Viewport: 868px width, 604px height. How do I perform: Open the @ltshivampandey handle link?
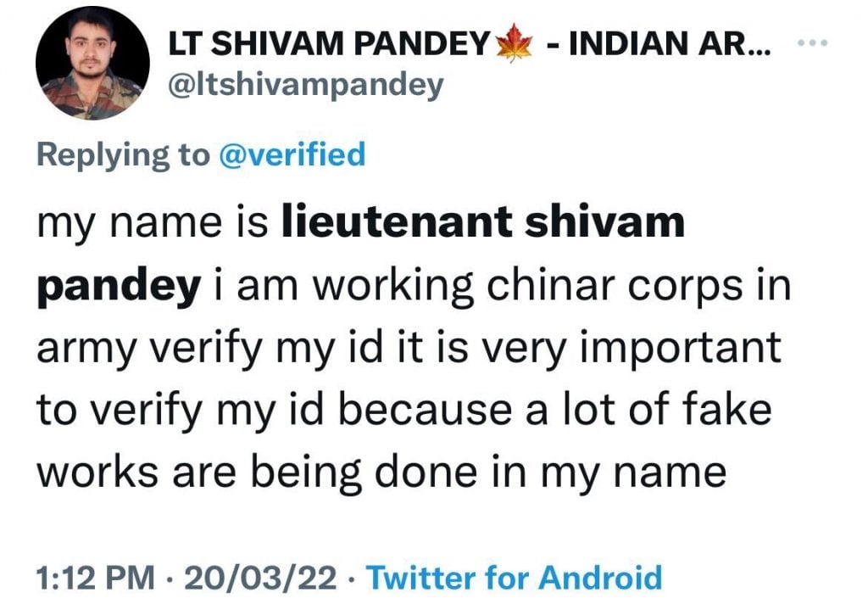click(x=305, y=84)
